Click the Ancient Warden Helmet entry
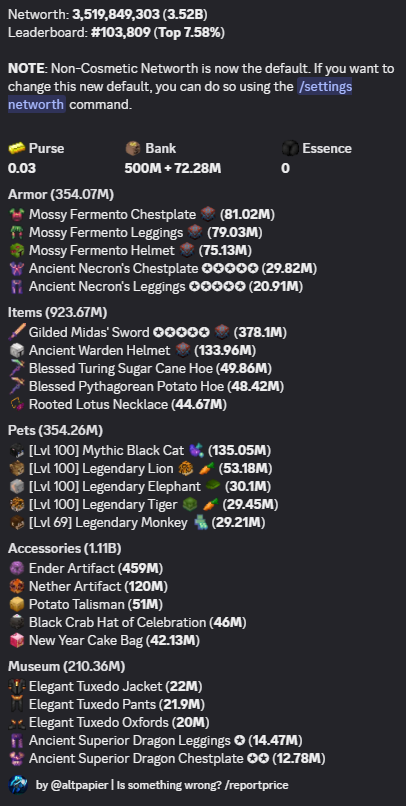Viewport: 406px width, 806px height. click(133, 351)
